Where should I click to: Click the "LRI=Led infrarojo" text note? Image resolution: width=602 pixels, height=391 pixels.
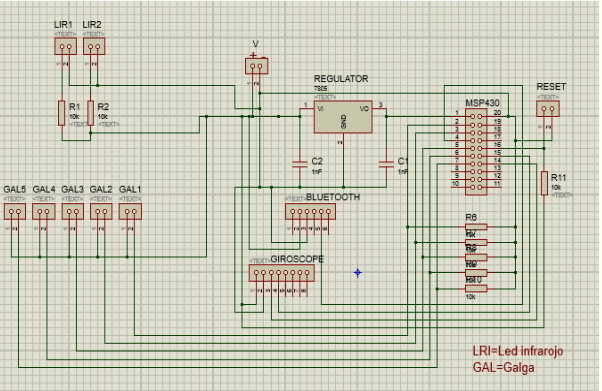click(518, 351)
